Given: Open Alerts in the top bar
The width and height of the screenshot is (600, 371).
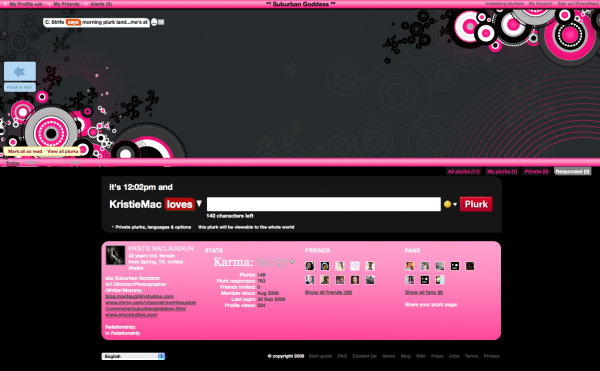Looking at the screenshot, I should (x=101, y=4).
